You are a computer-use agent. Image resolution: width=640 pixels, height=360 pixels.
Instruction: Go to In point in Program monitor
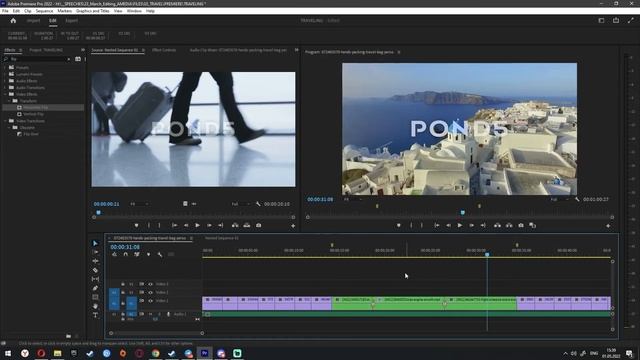(437, 225)
